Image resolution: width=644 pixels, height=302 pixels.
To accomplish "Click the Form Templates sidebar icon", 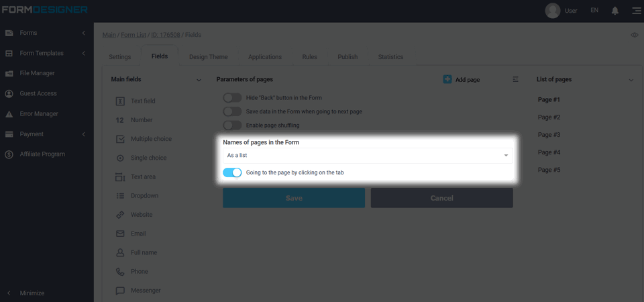I will [x=9, y=54].
